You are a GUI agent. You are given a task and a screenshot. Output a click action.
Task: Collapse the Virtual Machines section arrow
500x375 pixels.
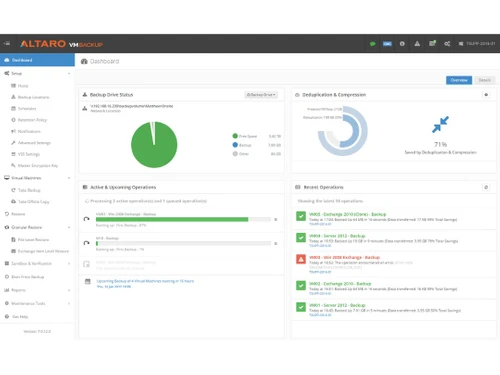pyautogui.click(x=69, y=178)
